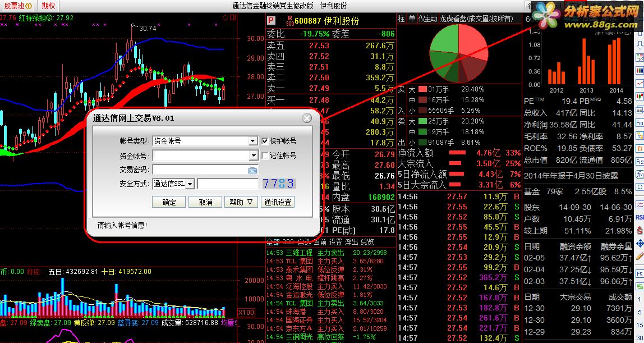Select the pencil drawing tool icon
This screenshot has height=343, width=644.
click(x=640, y=257)
